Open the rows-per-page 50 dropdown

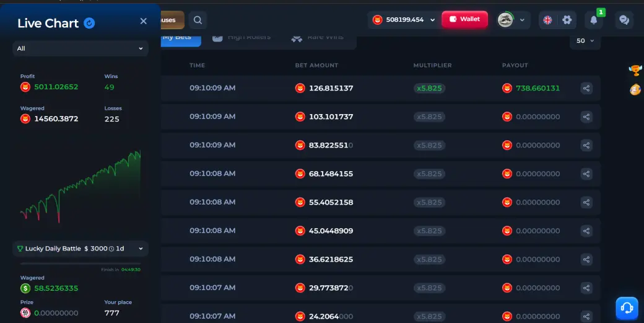pos(585,41)
